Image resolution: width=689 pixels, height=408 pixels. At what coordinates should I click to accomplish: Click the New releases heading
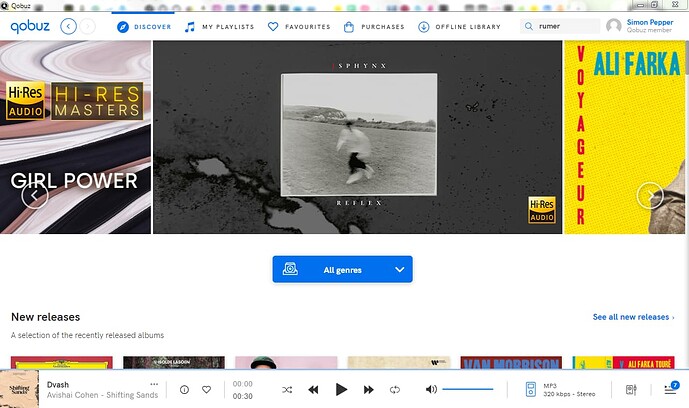pos(46,317)
